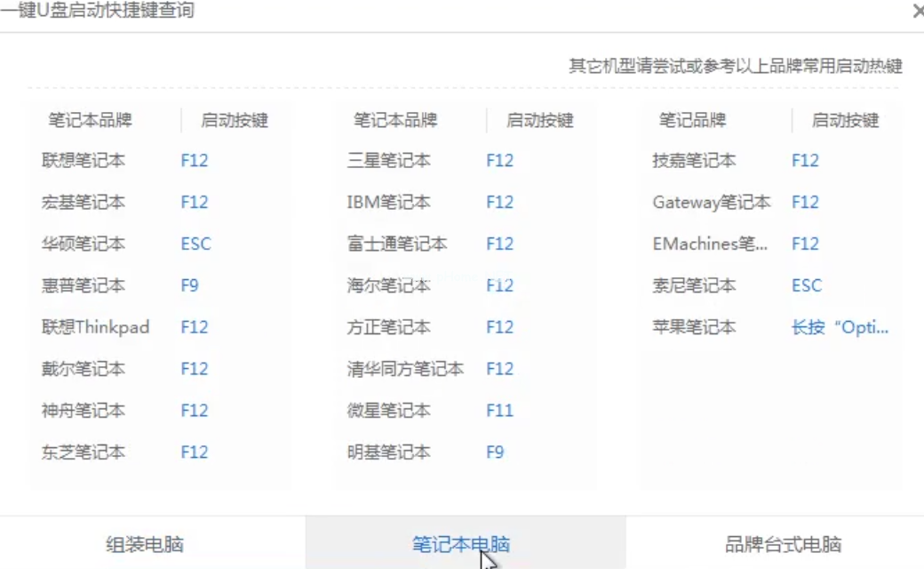This screenshot has width=924, height=569.
Task: Click F12 hotkey next to 联想笔记本
Action: pos(194,161)
